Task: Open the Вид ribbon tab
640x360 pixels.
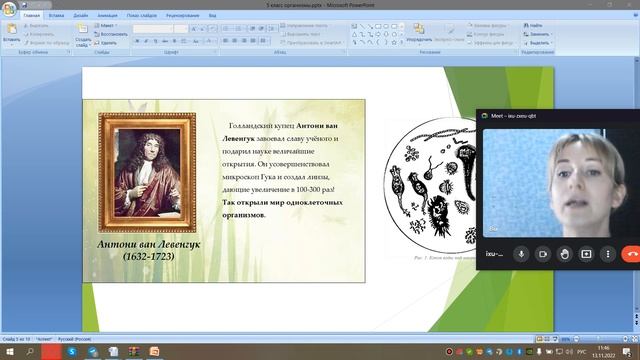Action: (212, 16)
